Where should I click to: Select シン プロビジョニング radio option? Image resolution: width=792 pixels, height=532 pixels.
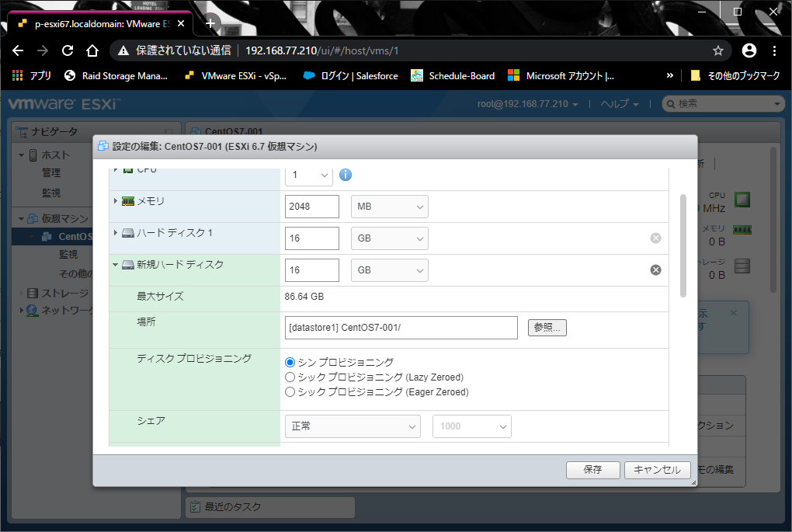pyautogui.click(x=290, y=362)
